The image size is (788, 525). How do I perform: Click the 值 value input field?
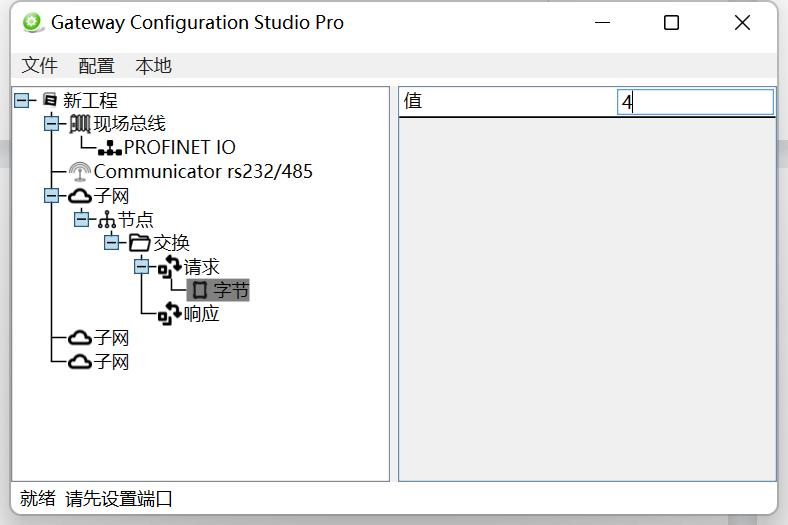[695, 102]
